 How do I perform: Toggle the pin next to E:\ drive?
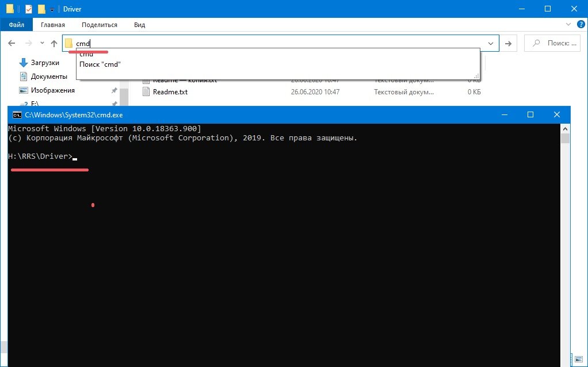click(x=113, y=104)
